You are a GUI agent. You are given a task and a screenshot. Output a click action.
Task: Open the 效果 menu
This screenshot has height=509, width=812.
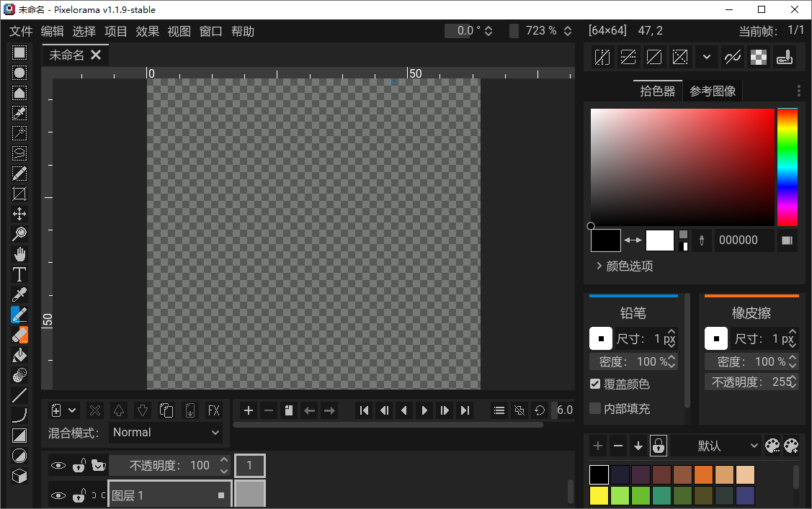(x=147, y=31)
